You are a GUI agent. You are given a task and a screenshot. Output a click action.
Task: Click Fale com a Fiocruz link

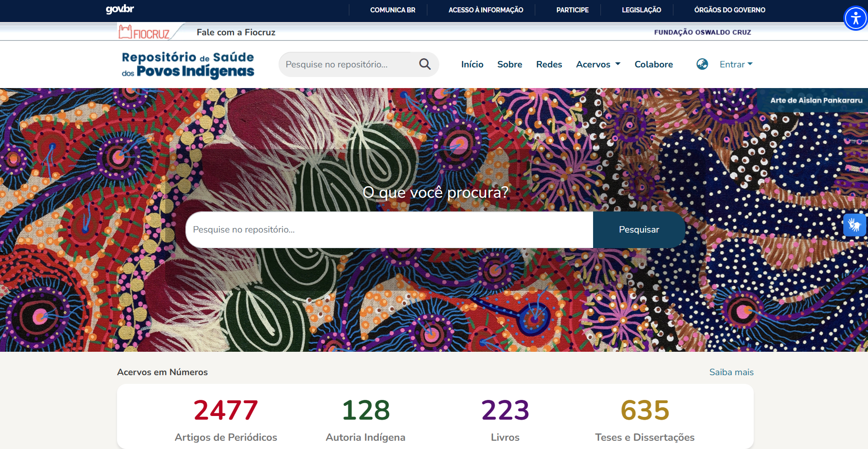tap(236, 32)
